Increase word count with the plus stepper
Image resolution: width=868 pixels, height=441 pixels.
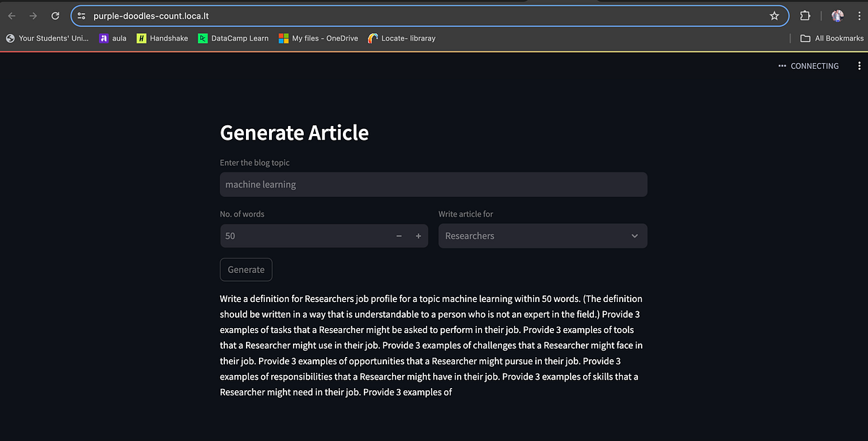[x=417, y=235]
